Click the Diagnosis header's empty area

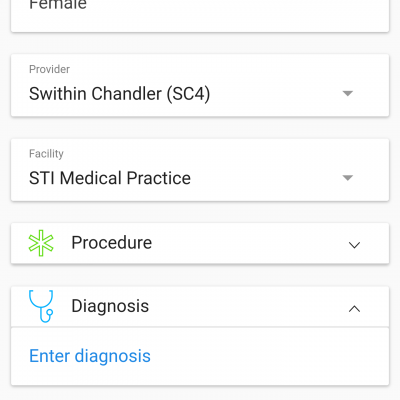pos(247,307)
